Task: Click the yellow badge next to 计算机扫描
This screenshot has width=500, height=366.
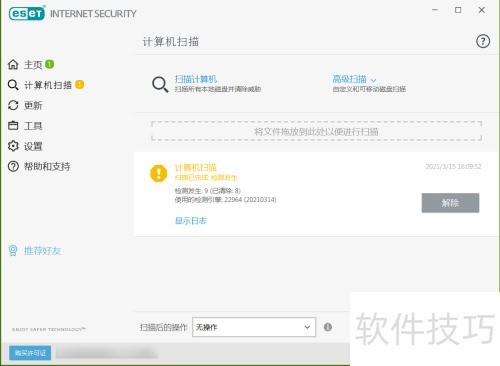Action: (x=80, y=85)
